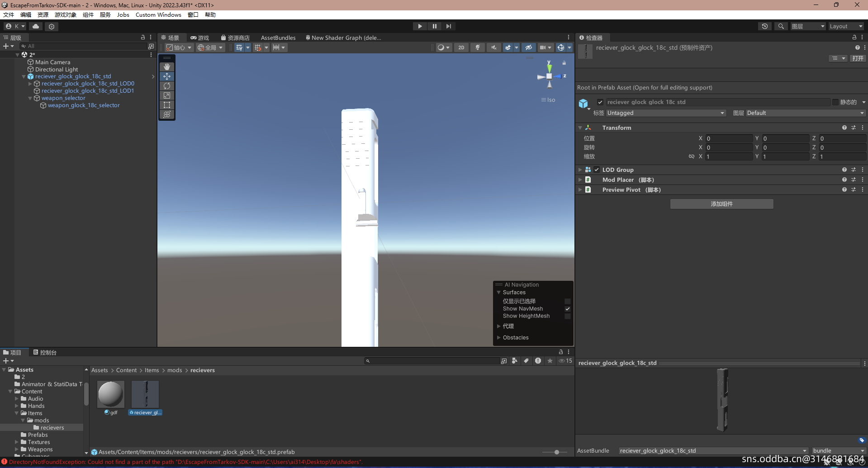Toggle Show HeightMesh checkbox
This screenshot has width=868, height=468.
(x=568, y=316)
